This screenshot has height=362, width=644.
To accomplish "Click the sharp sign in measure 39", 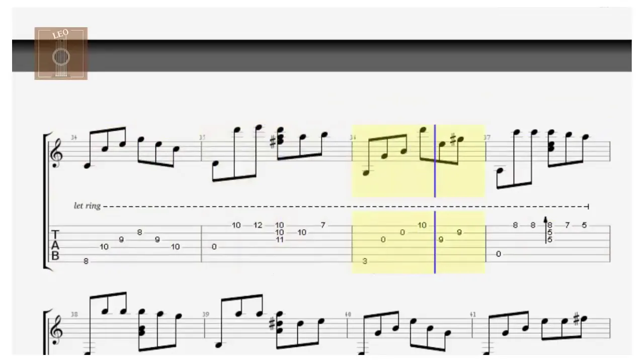I will tap(272, 324).
